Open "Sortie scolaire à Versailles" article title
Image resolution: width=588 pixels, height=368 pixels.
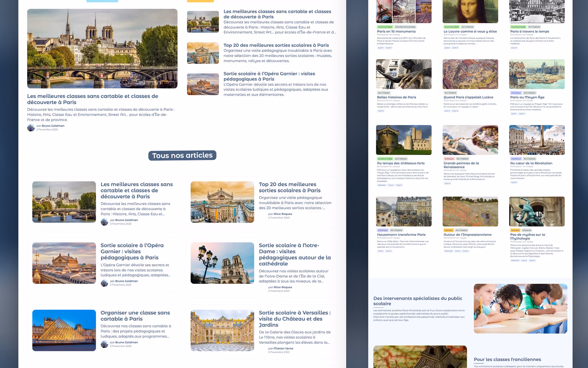pyautogui.click(x=295, y=319)
